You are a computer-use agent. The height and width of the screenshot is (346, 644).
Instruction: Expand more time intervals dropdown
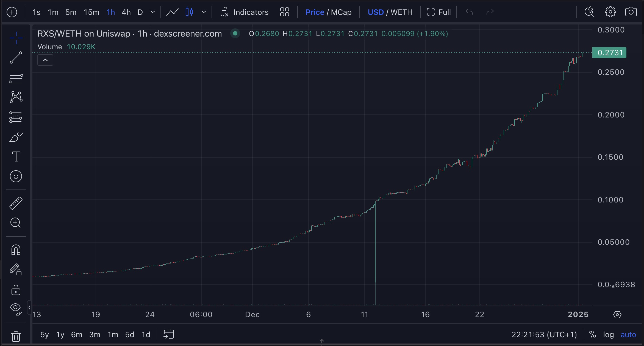[153, 12]
